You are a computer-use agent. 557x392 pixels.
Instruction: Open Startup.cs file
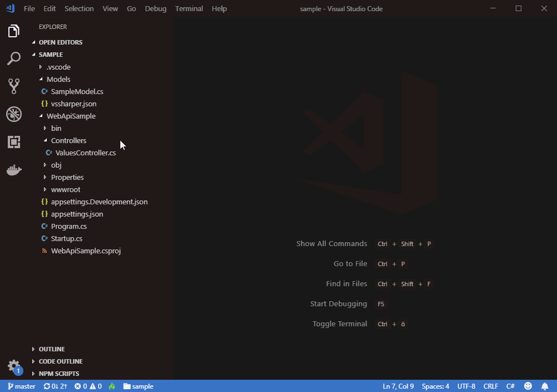click(66, 238)
